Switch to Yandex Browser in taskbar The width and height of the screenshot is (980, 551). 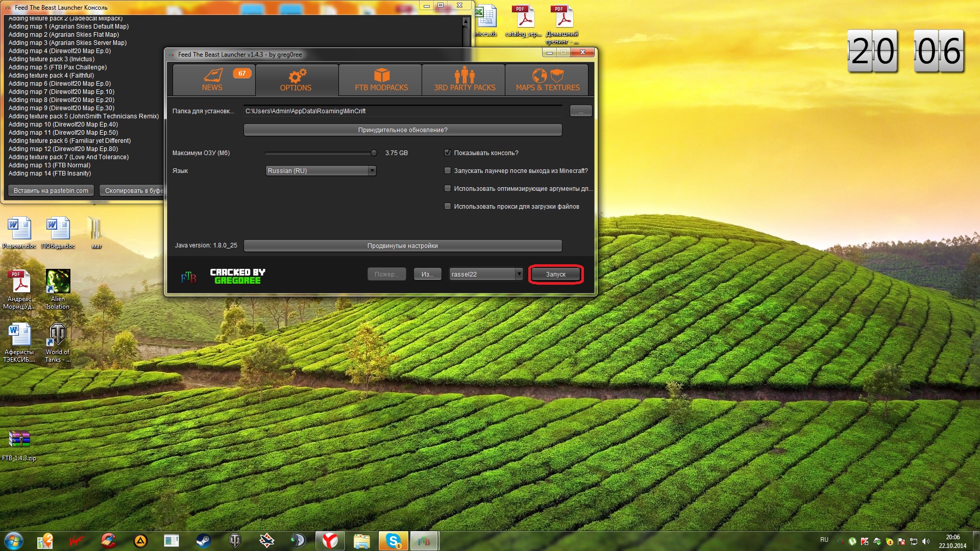pyautogui.click(x=330, y=541)
